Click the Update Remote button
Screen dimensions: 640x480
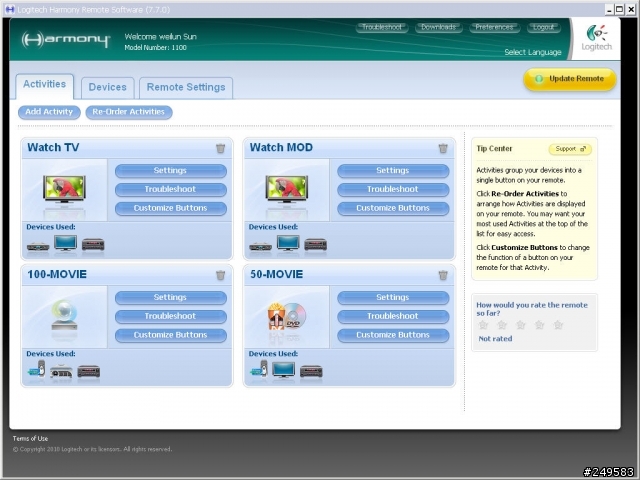click(570, 79)
